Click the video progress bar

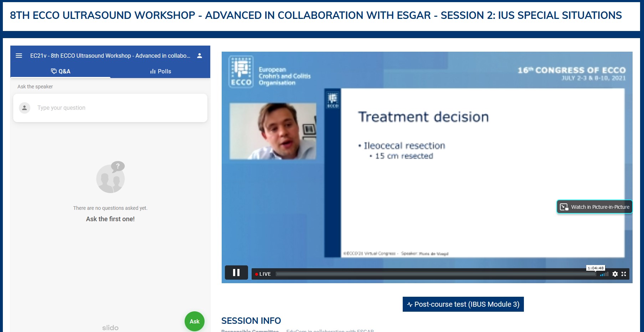(436, 274)
